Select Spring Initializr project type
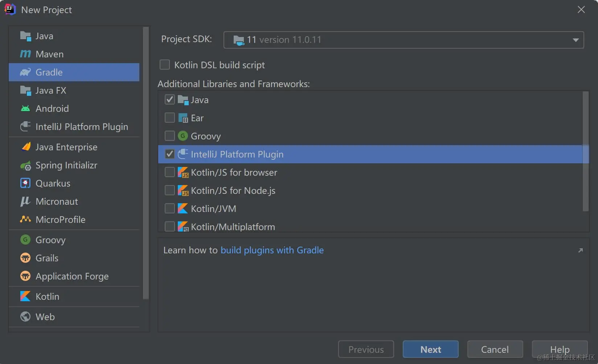 coord(74,165)
